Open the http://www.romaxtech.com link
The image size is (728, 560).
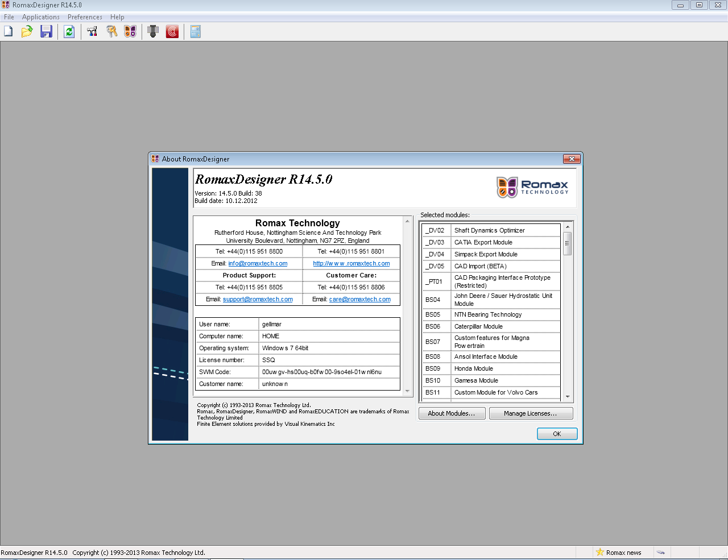click(351, 263)
